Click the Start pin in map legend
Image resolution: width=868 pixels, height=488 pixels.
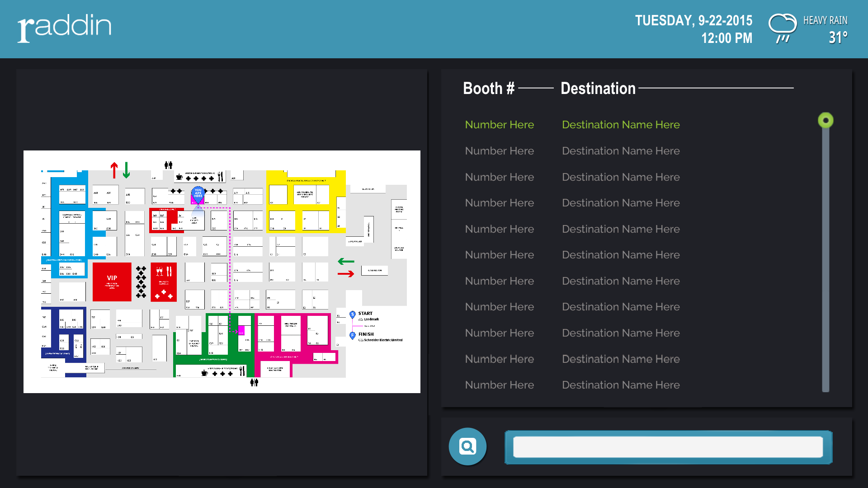(353, 314)
